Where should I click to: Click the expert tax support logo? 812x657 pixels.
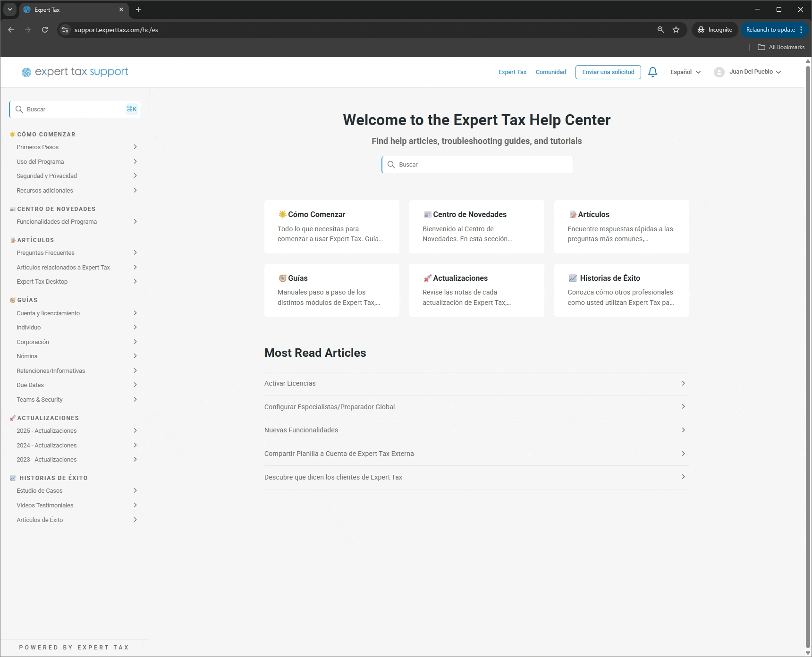[75, 72]
